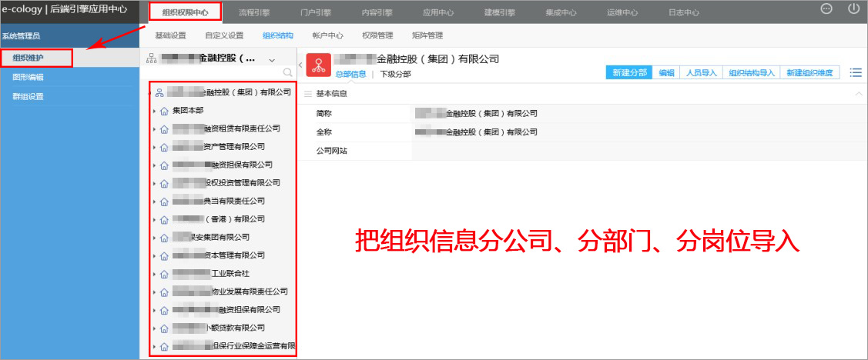This screenshot has width=868, height=360.
Task: Switch to 流程引擎 top menu
Action: pos(255,12)
